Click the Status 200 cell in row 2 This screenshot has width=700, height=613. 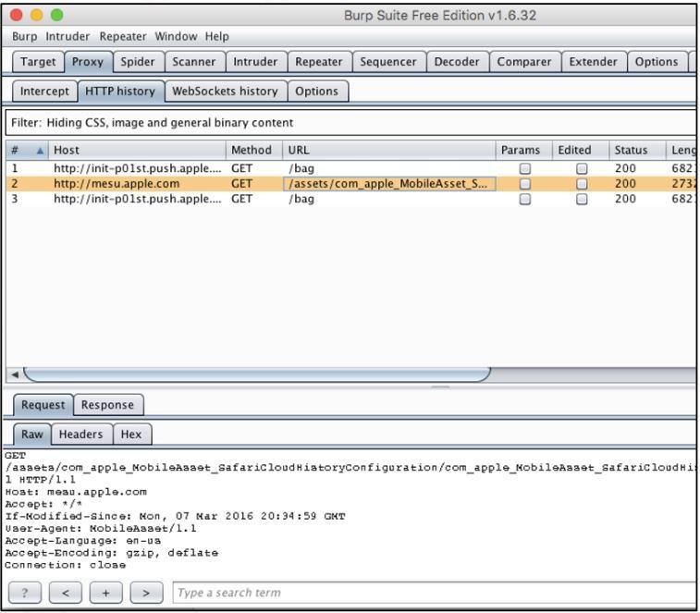[x=625, y=183]
